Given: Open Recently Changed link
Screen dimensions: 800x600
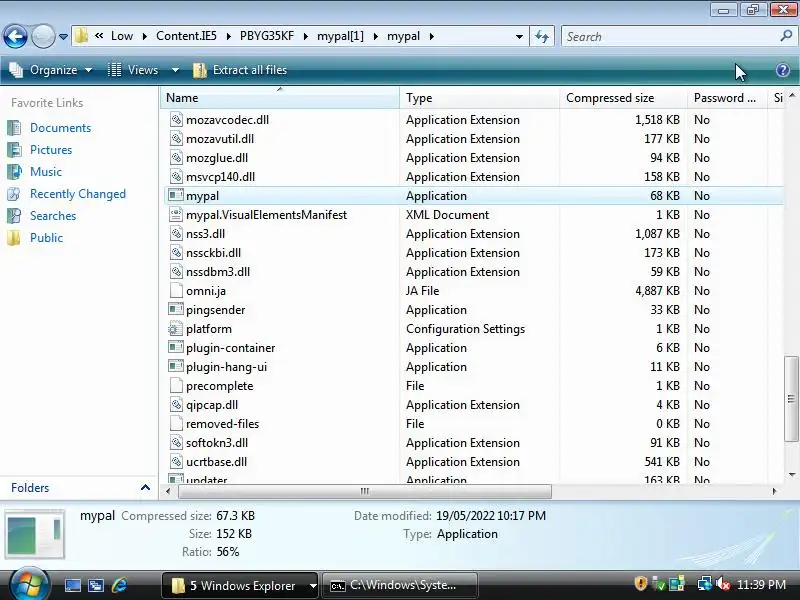Looking at the screenshot, I should coord(78,194).
